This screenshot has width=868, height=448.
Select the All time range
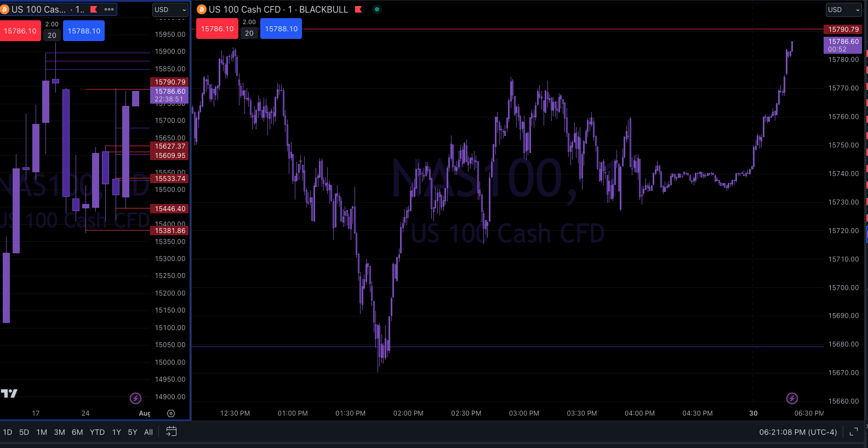(x=148, y=432)
